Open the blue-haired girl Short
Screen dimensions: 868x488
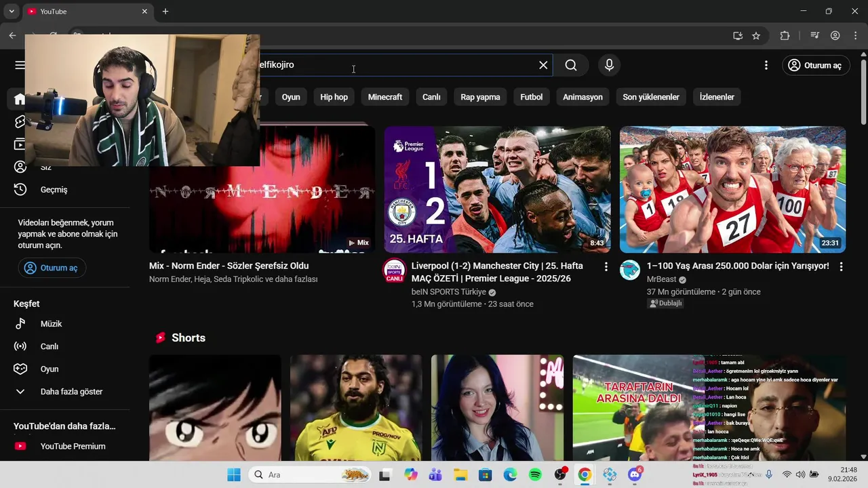[497, 407]
